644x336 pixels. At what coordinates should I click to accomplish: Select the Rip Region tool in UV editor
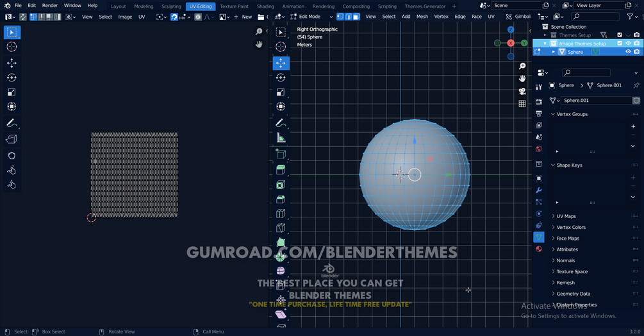(x=12, y=139)
